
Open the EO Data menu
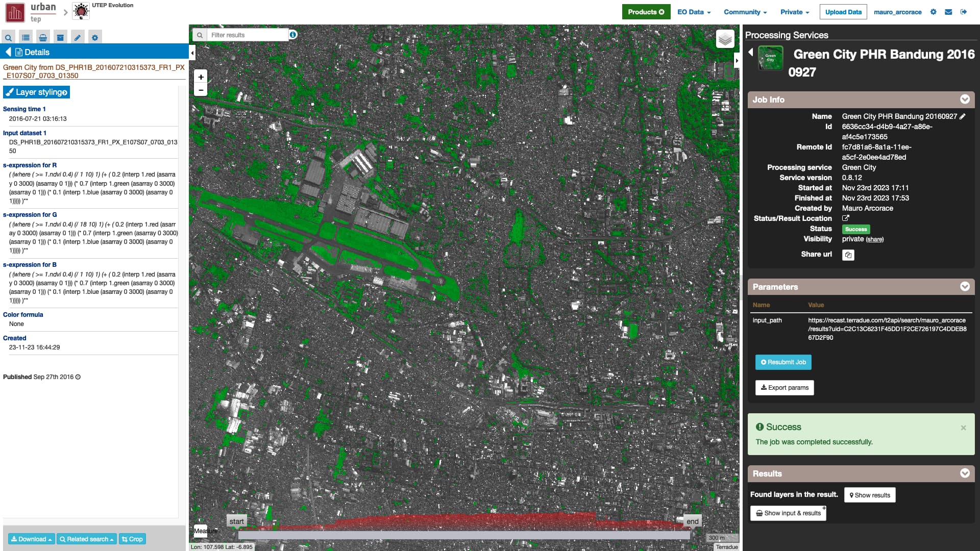coord(694,12)
